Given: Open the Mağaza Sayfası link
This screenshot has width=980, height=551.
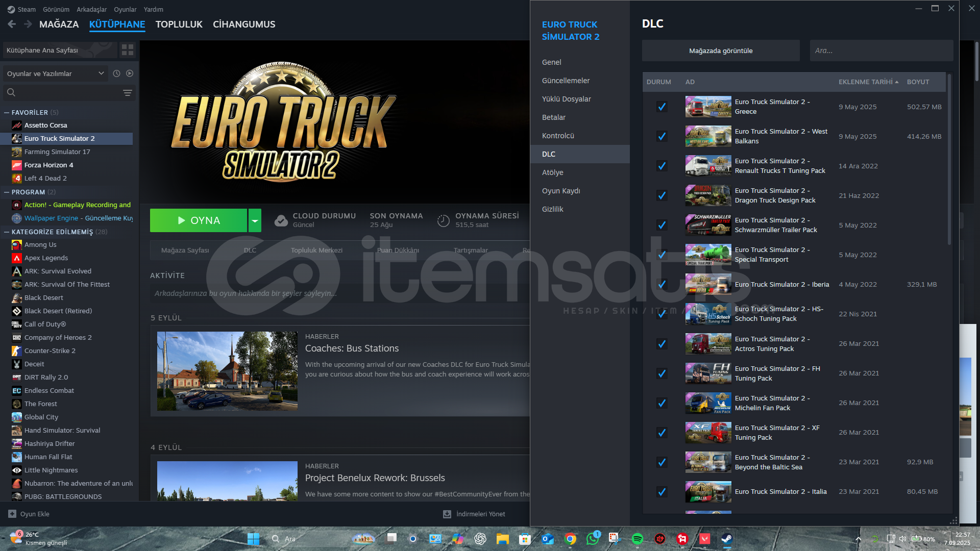Looking at the screenshot, I should [x=185, y=250].
